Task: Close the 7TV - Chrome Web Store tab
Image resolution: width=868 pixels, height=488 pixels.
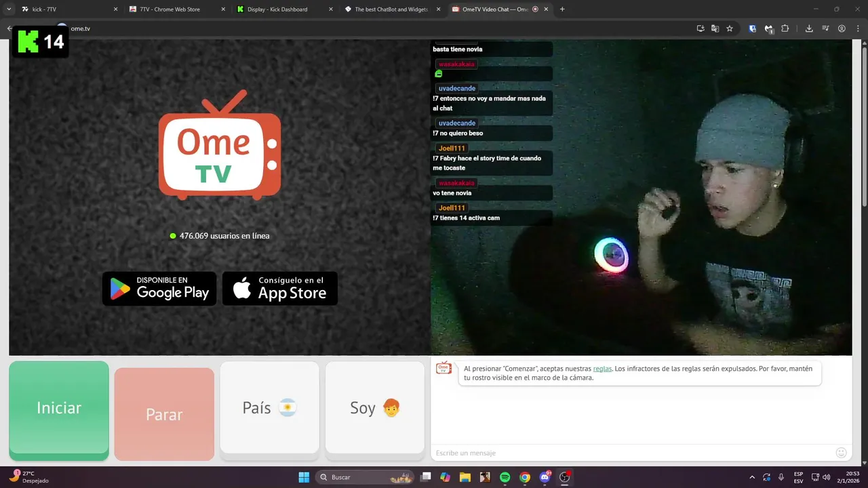Action: [223, 9]
